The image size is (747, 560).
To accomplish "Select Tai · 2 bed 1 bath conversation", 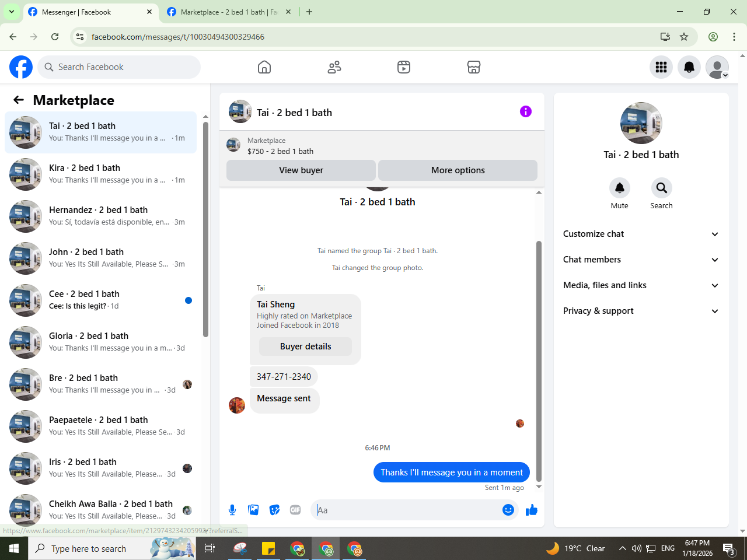I will 100,132.
